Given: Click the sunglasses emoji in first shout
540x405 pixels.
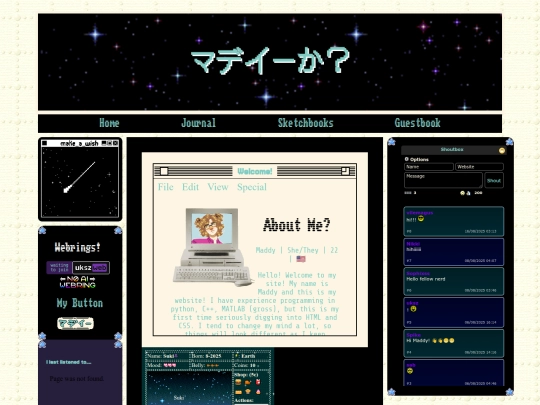Looking at the screenshot, I should pyautogui.click(x=421, y=219).
